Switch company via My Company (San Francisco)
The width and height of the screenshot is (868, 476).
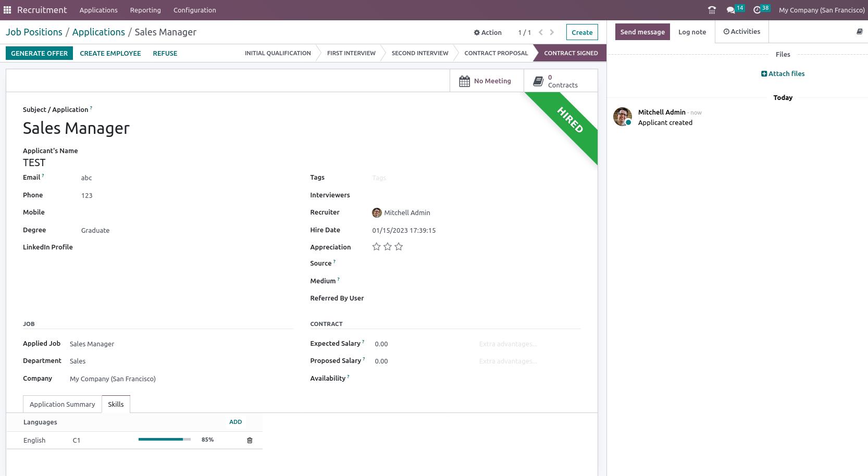[822, 10]
